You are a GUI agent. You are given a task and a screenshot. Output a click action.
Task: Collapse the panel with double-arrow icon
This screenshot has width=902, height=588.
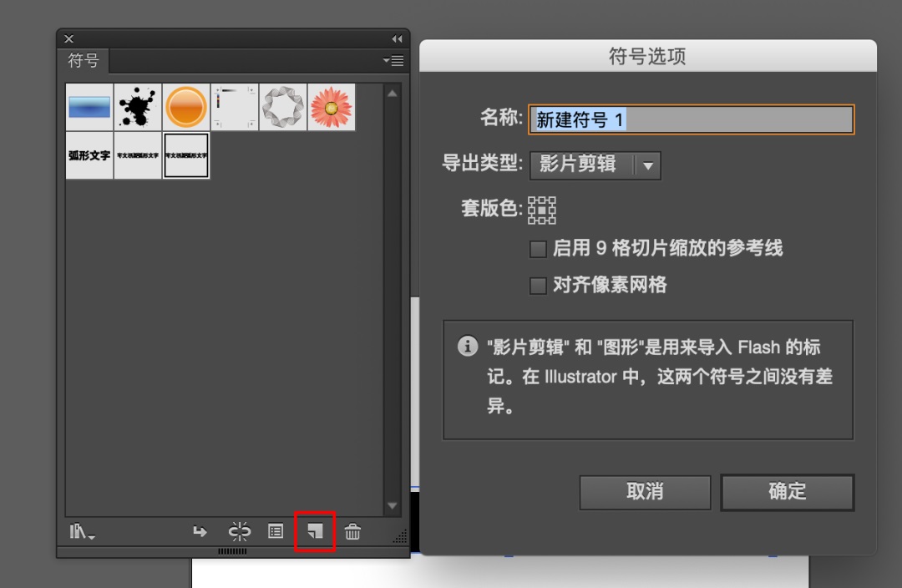pyautogui.click(x=397, y=39)
